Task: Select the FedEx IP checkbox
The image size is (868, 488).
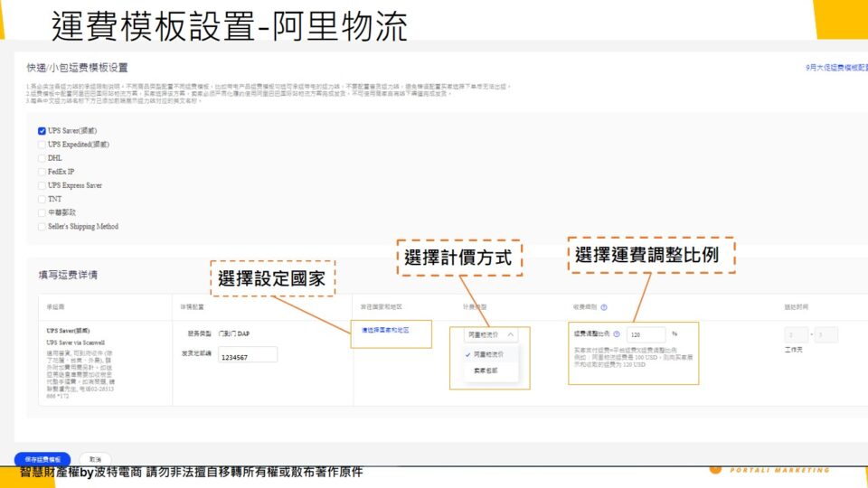Action: [x=42, y=172]
